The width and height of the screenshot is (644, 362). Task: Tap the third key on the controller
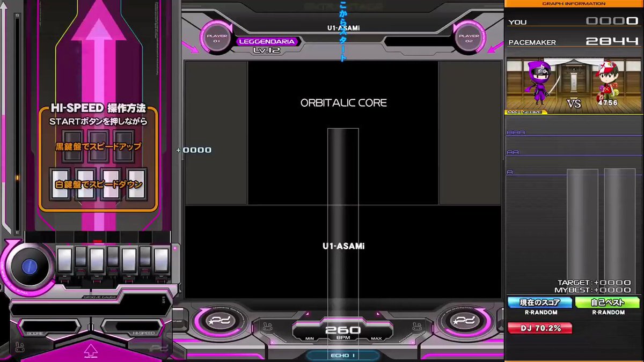(x=97, y=260)
